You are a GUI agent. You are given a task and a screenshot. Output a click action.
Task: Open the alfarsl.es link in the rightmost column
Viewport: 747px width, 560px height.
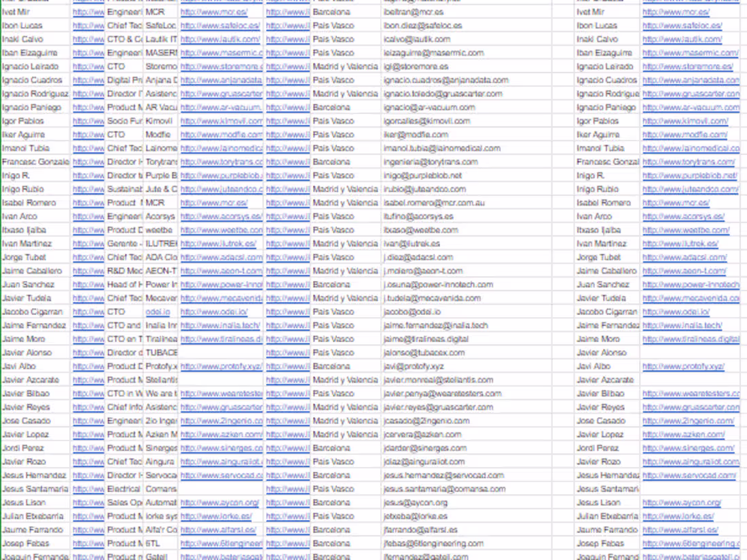pyautogui.click(x=680, y=530)
